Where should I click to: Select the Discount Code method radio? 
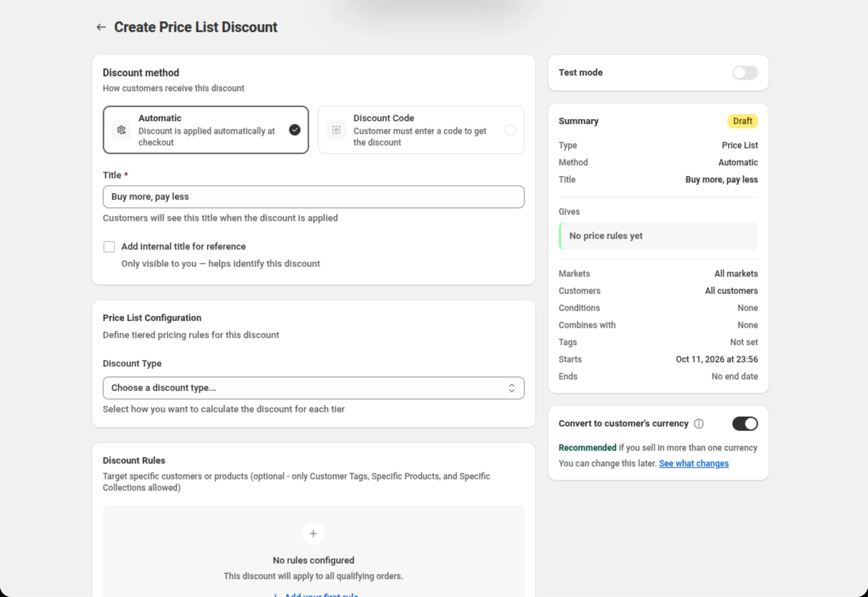click(x=510, y=130)
